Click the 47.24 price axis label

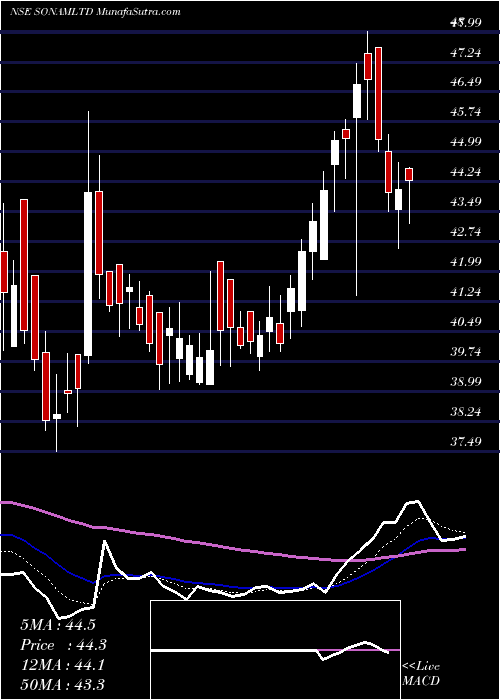click(x=466, y=53)
